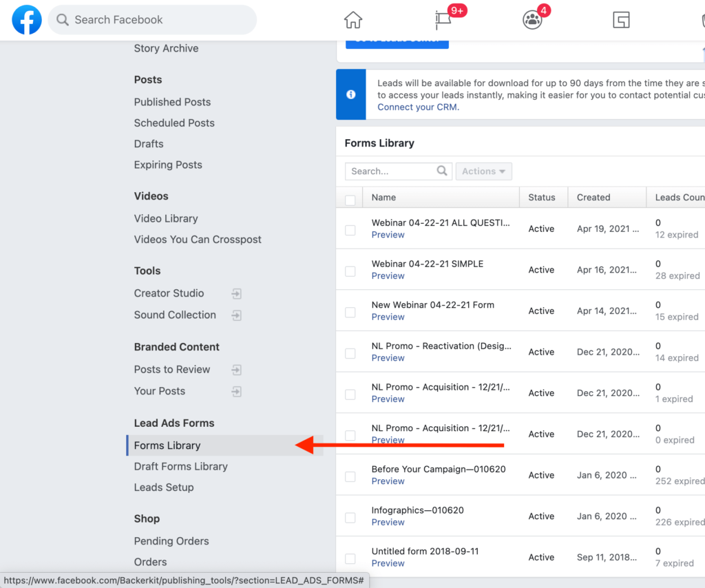Open the Pages flag icon with 9+ badge
This screenshot has height=588, width=705.
[x=443, y=20]
